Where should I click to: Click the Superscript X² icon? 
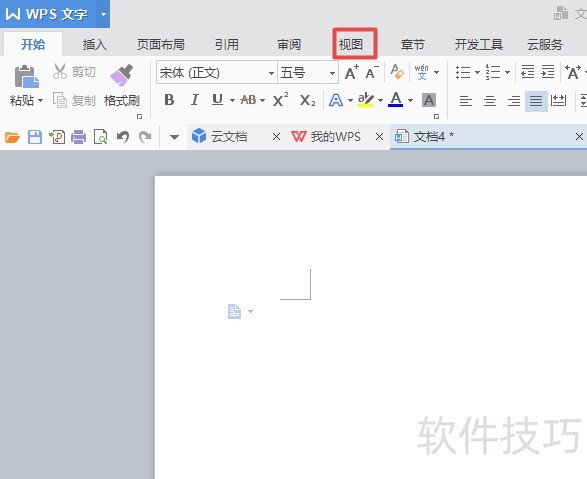pyautogui.click(x=280, y=100)
